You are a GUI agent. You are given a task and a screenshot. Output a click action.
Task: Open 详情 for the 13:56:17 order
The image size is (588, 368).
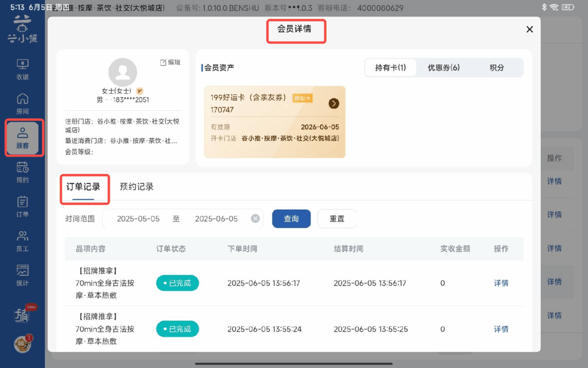click(501, 283)
